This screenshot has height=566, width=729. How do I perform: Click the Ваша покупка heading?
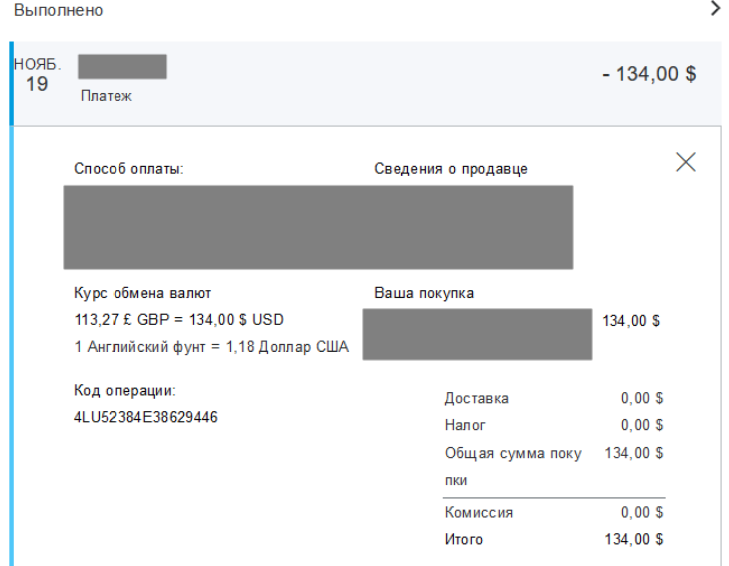tap(424, 293)
